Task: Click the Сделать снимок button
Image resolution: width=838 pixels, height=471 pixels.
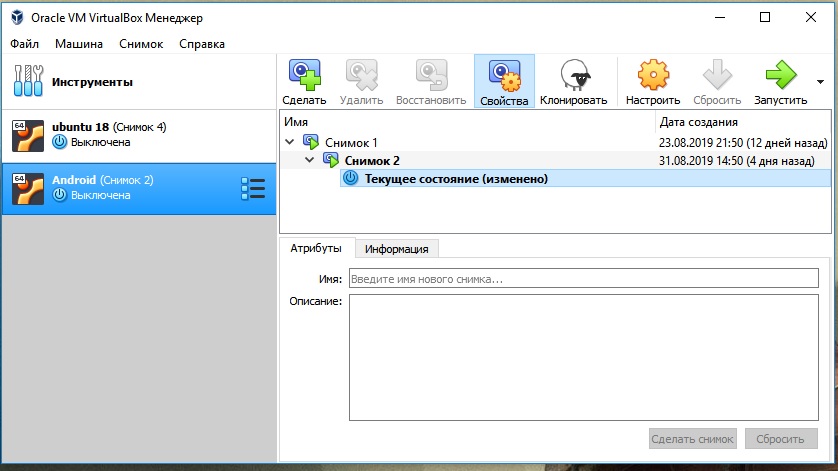Action: pyautogui.click(x=693, y=439)
